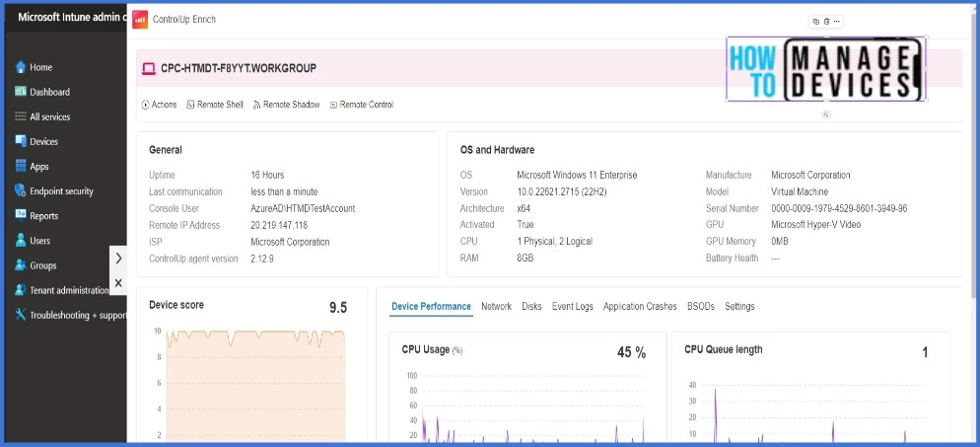
Task: Click the All services list icon
Action: [21, 116]
